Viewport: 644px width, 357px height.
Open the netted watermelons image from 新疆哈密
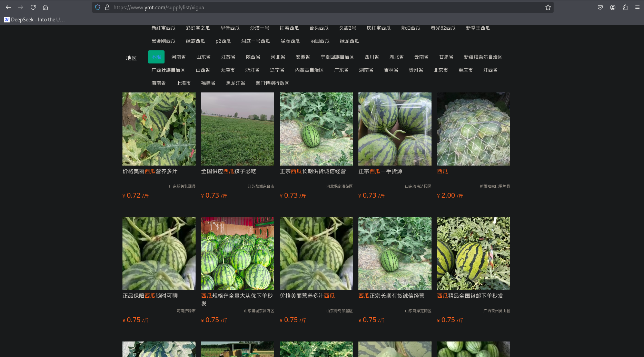(x=474, y=129)
